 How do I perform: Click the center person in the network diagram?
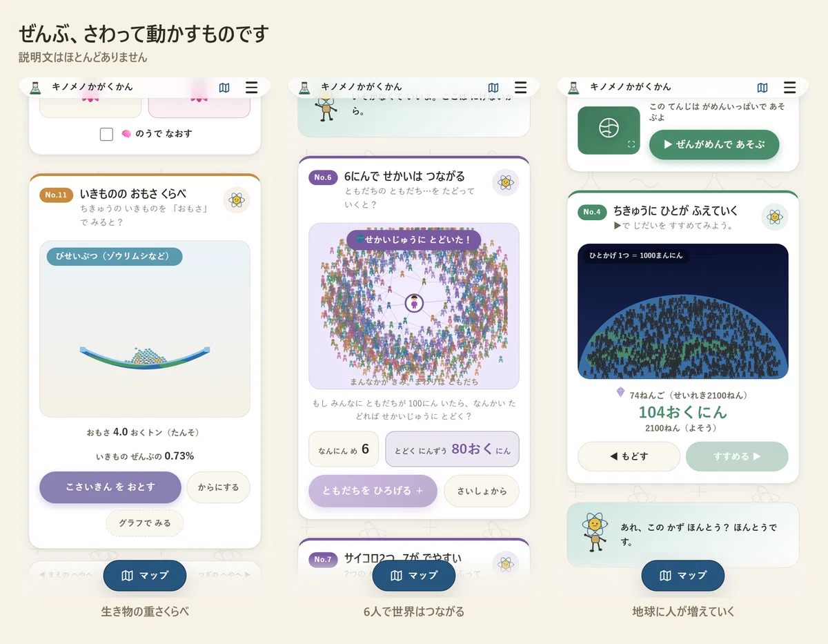[414, 302]
